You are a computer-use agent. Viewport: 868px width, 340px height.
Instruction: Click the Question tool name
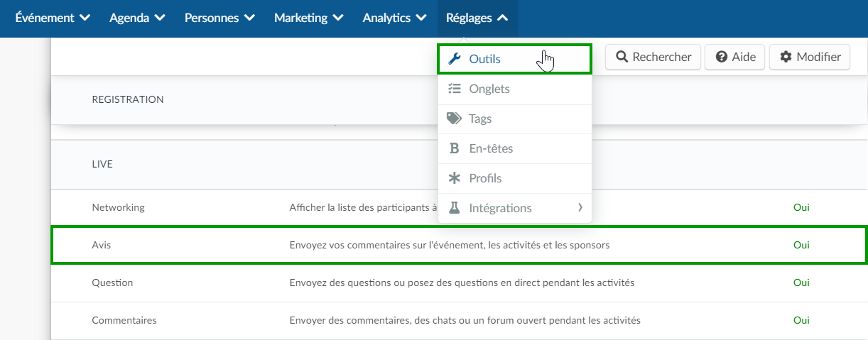coord(112,283)
